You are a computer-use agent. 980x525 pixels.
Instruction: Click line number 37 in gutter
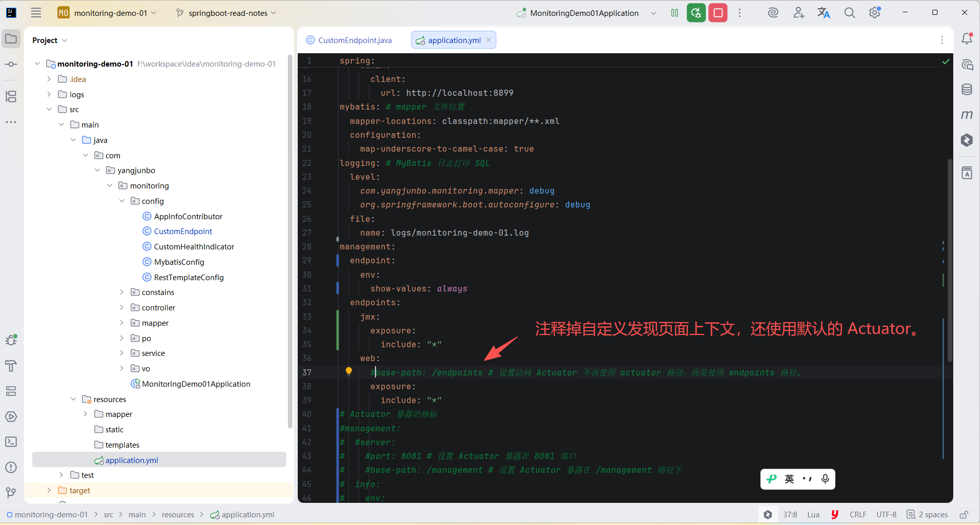307,372
